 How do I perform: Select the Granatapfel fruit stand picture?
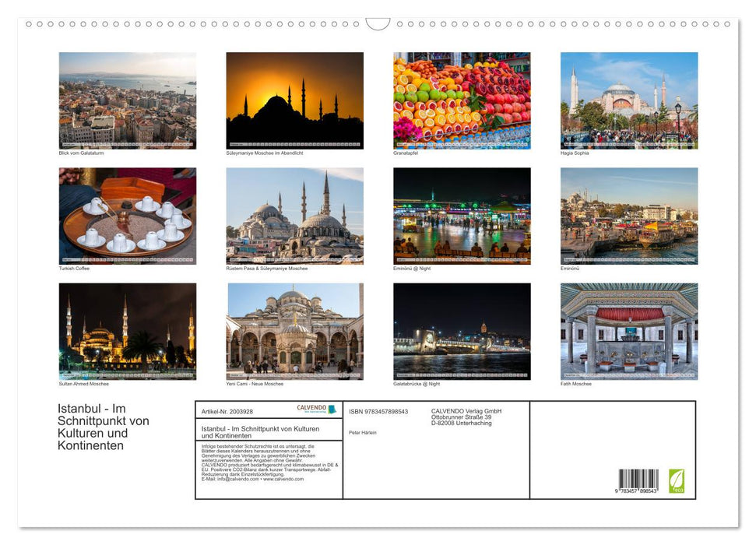click(462, 100)
